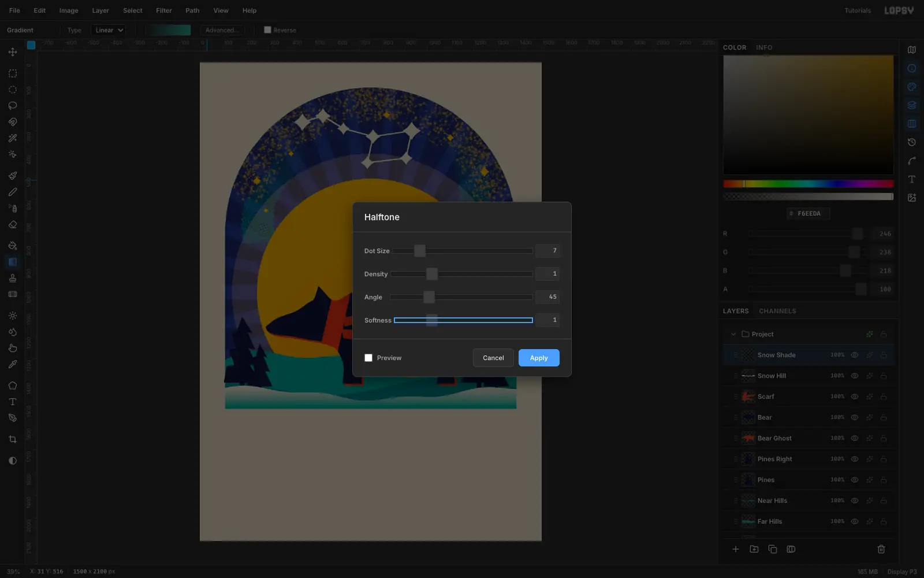Click the Dot Size value field
The width and height of the screenshot is (924, 578).
[x=547, y=251]
